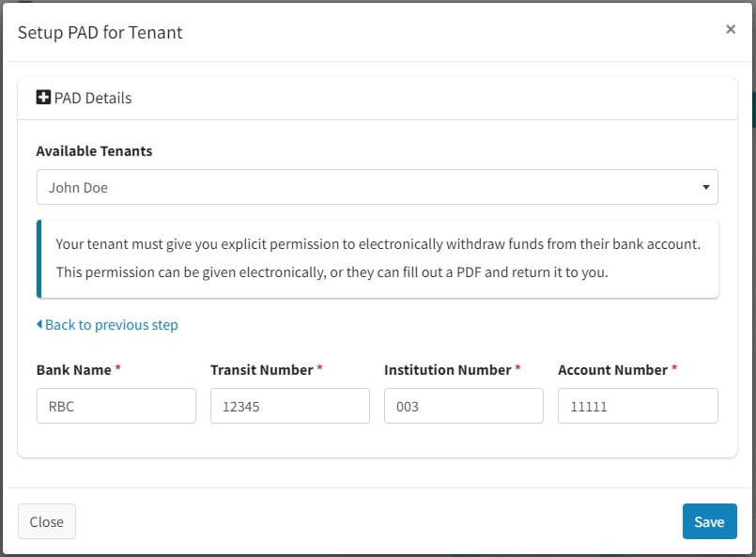Collapse the PAD Details section header
The height and width of the screenshot is (557, 756).
pyautogui.click(x=377, y=99)
